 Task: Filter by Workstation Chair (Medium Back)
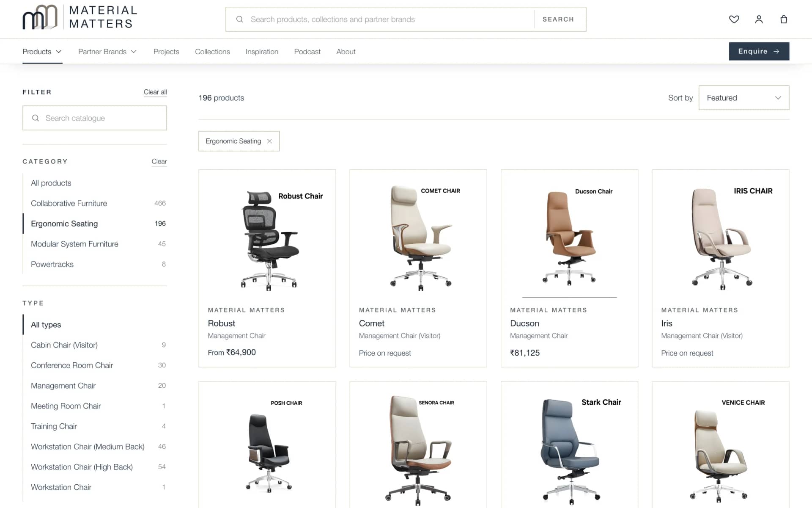click(94, 447)
